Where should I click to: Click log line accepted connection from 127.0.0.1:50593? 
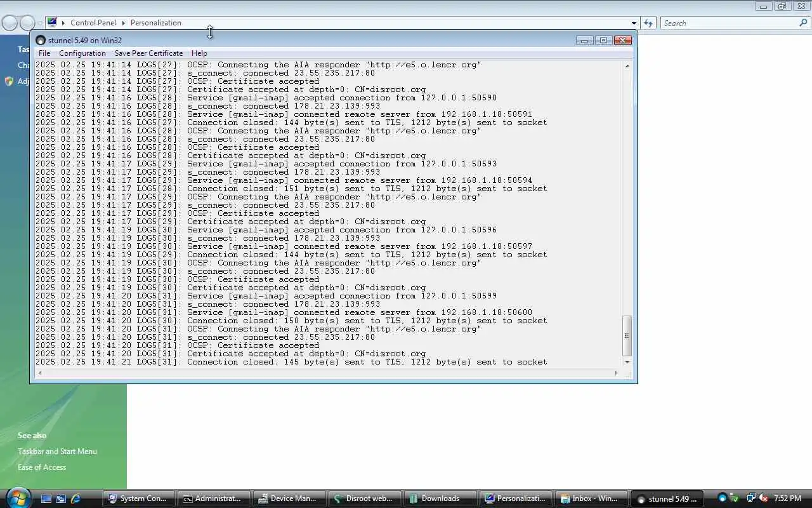(x=266, y=164)
